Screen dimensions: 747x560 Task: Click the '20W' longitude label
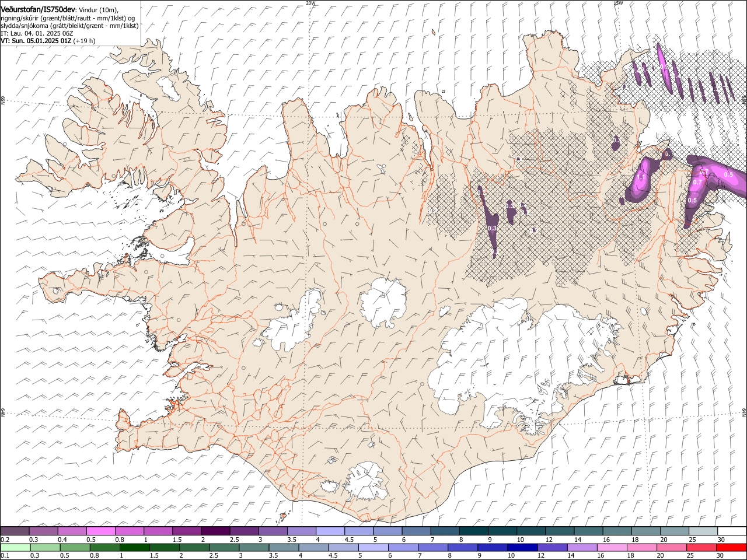click(x=310, y=2)
